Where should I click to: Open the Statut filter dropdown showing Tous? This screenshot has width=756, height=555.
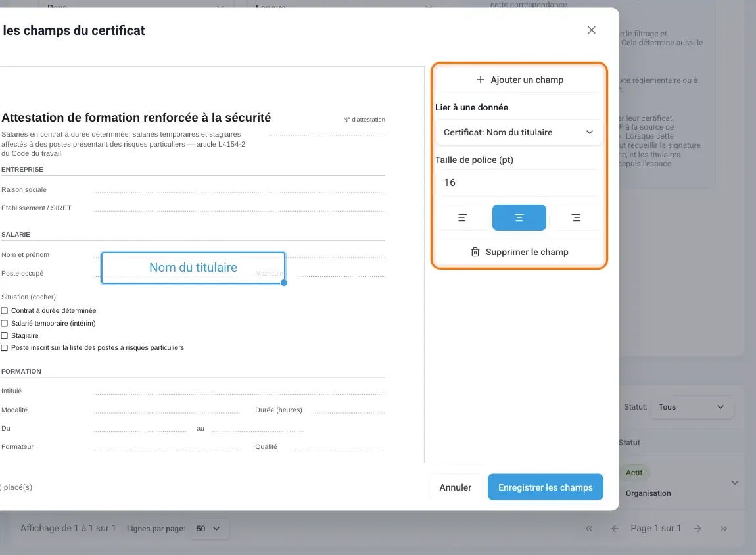coord(692,407)
